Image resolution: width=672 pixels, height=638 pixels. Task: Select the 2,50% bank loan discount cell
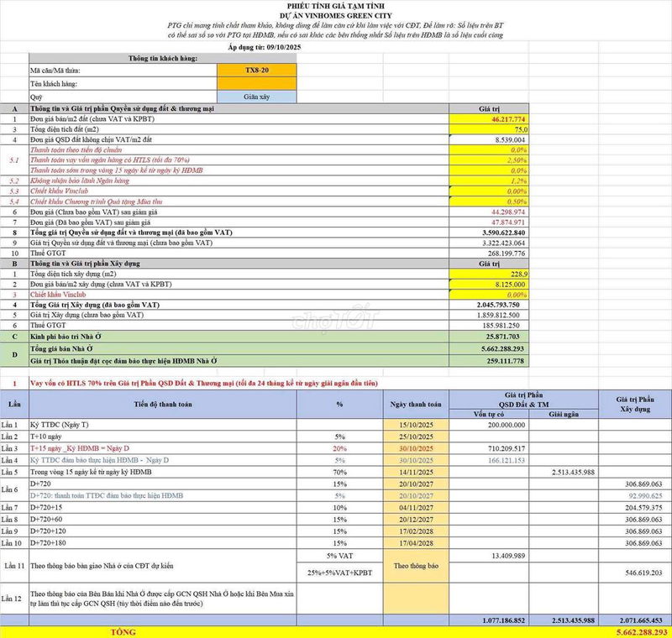pyautogui.click(x=490, y=159)
